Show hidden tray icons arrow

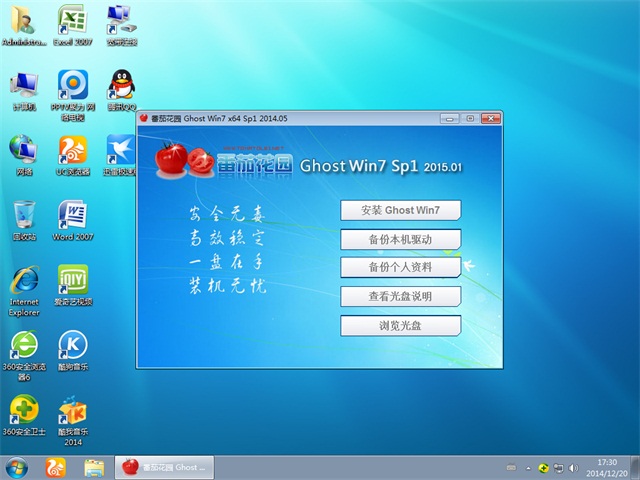[529, 468]
